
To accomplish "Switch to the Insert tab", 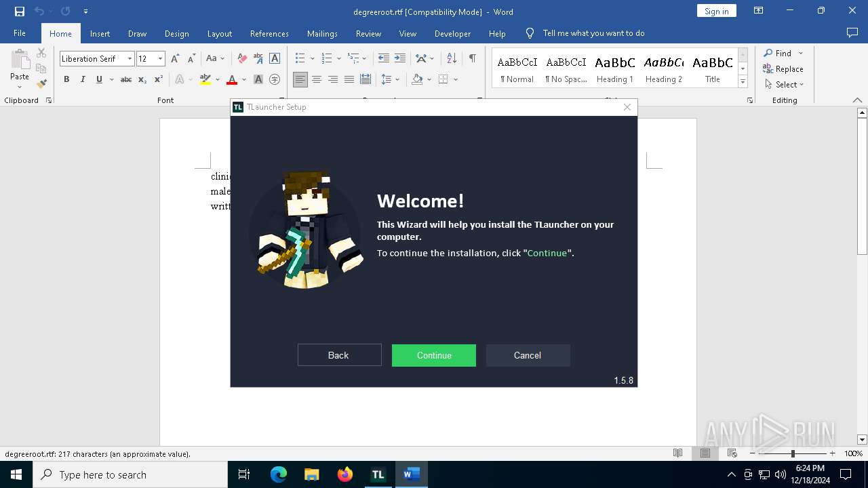I will pos(100,33).
